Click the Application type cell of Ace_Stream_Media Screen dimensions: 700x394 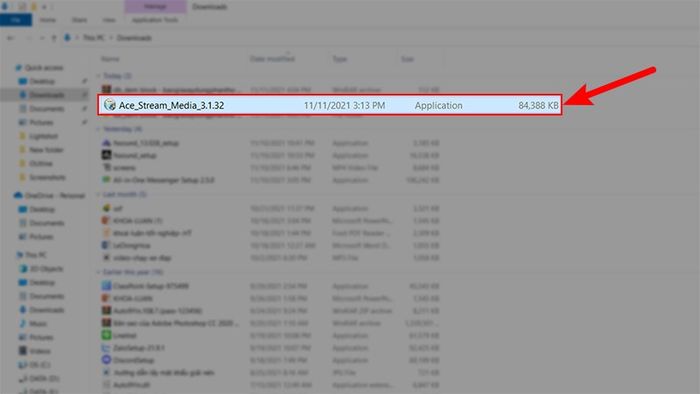(438, 105)
